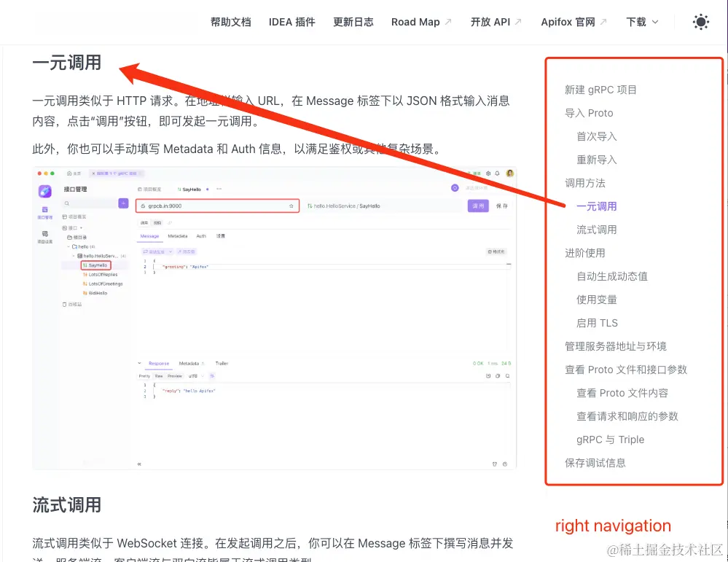Jump to 保存调试信息 section
This screenshot has height=562, width=728.
tap(595, 463)
